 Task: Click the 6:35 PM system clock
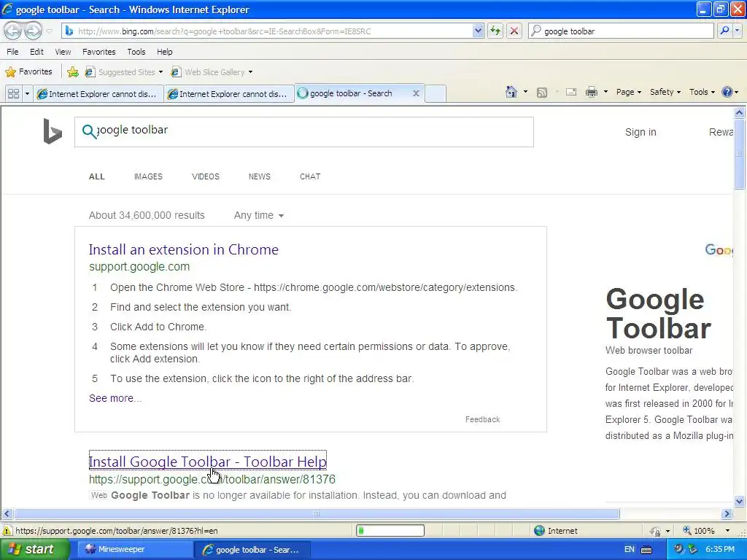(720, 550)
